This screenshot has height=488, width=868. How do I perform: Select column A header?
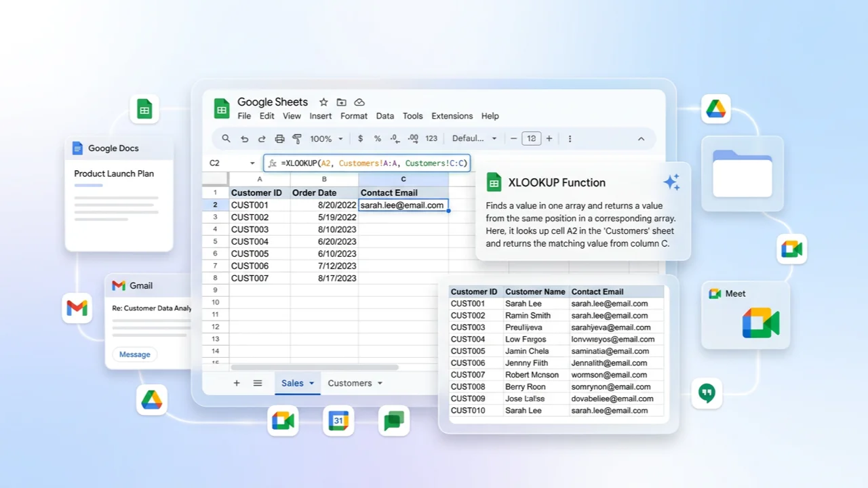(x=260, y=179)
